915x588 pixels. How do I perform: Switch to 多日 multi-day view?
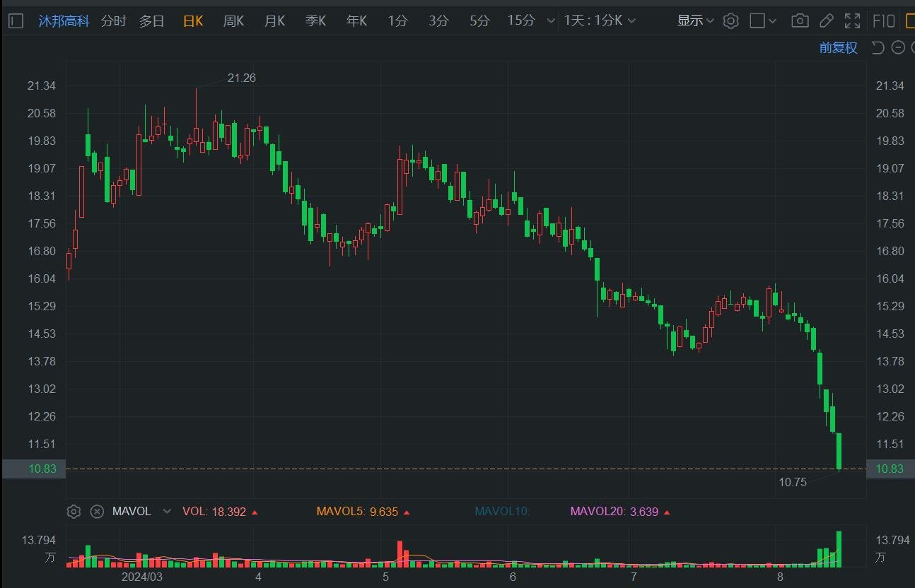point(151,21)
